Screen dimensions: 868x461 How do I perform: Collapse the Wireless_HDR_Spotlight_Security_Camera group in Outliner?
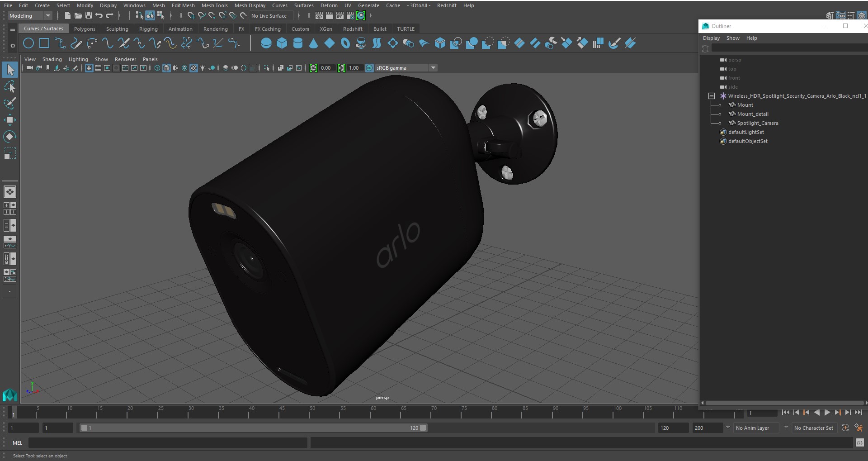[712, 96]
